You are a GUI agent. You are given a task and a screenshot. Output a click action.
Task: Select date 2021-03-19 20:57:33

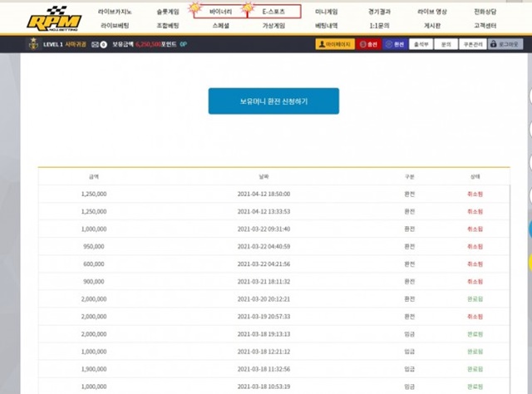[x=264, y=317]
